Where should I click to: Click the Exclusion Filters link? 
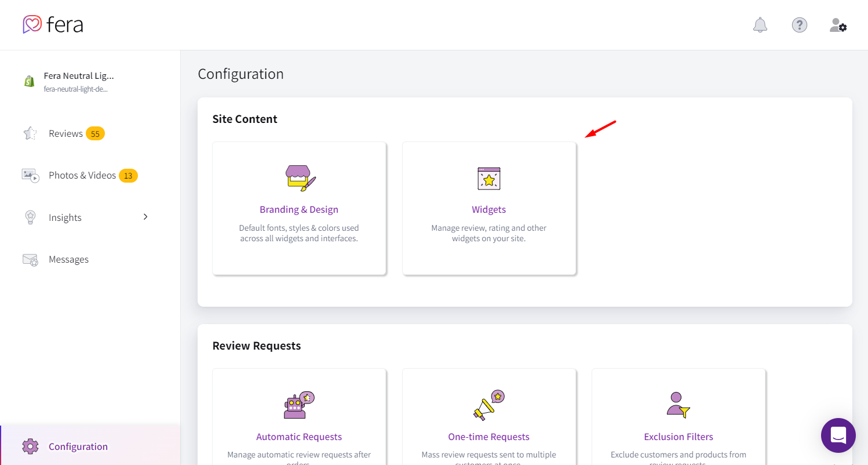(x=679, y=437)
